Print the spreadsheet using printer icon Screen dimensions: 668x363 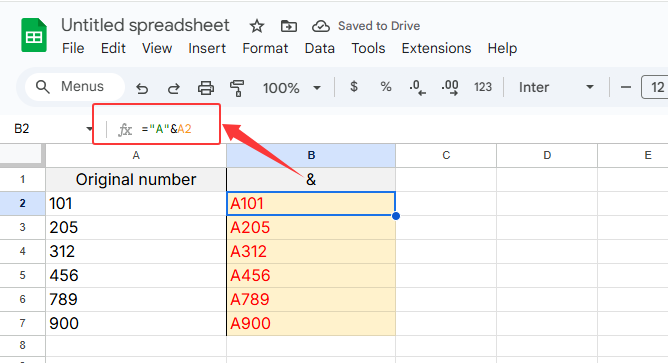[206, 88]
